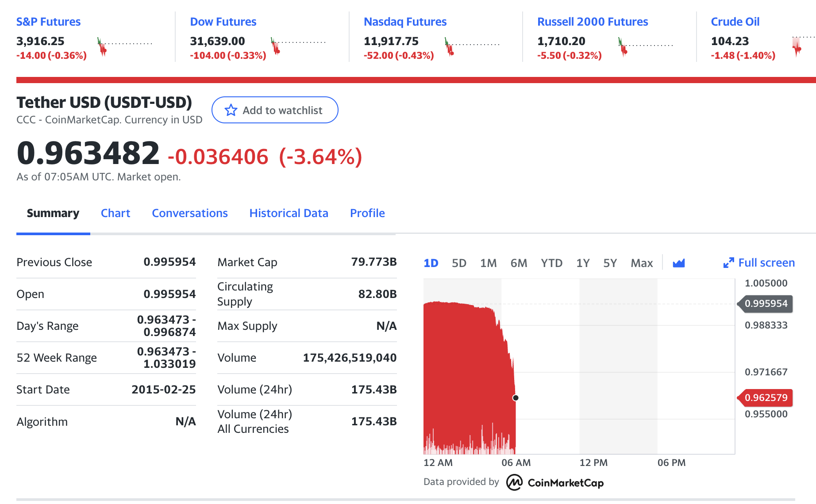The height and width of the screenshot is (504, 816).
Task: Select the YTD chart range
Action: (551, 263)
